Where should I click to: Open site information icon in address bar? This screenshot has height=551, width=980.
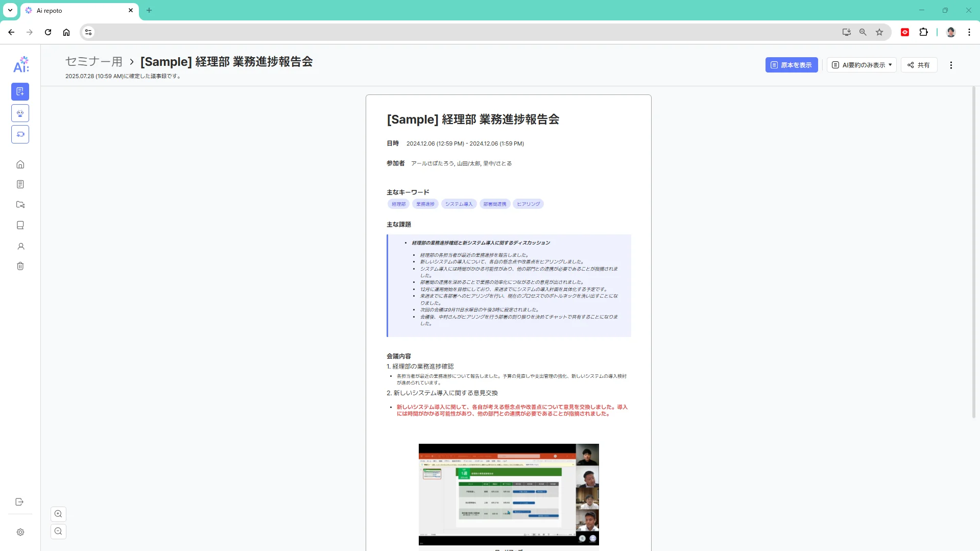[88, 32]
